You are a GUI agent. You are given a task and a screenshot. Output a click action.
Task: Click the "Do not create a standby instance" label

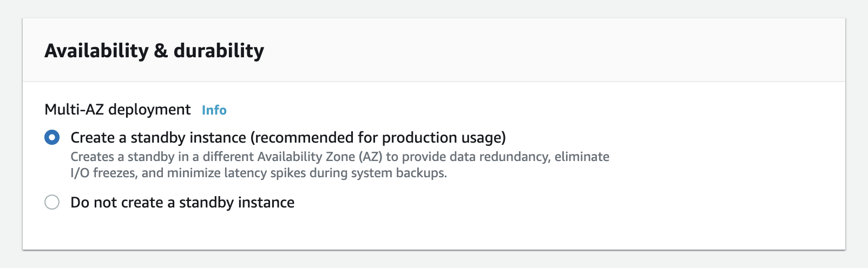click(x=183, y=203)
